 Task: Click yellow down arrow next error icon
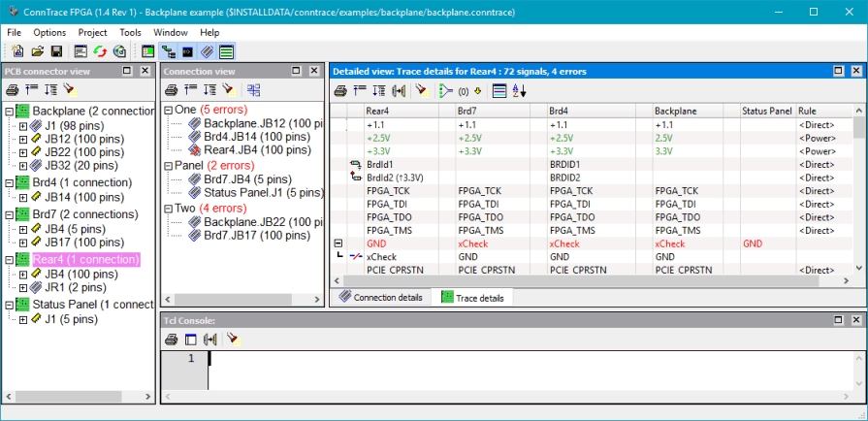(x=478, y=91)
